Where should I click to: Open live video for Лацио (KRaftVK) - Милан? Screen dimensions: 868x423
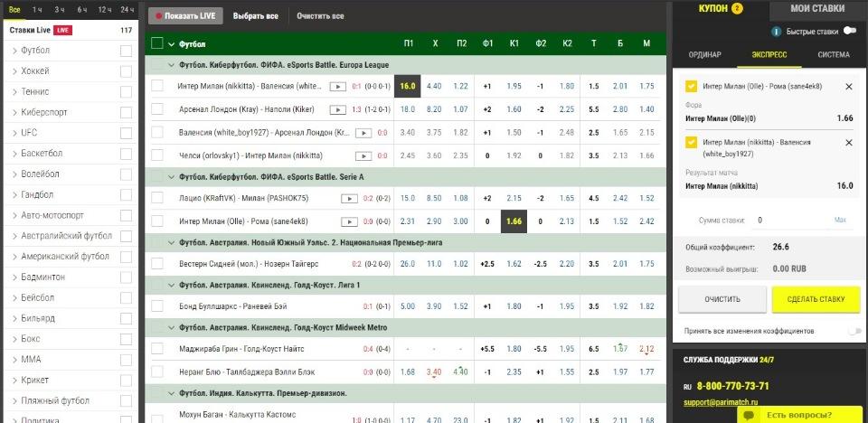point(349,198)
